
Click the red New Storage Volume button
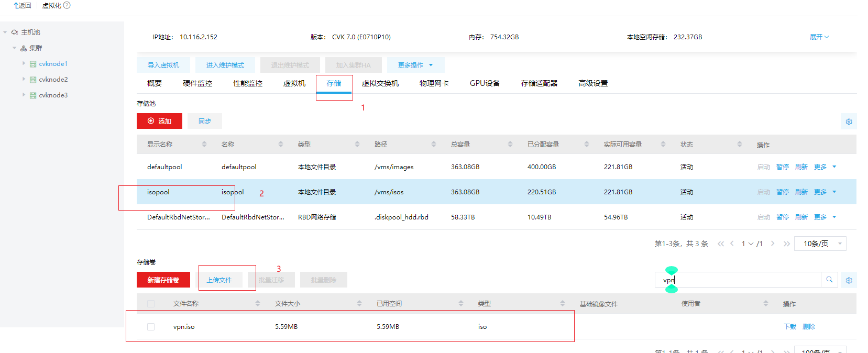[163, 280]
